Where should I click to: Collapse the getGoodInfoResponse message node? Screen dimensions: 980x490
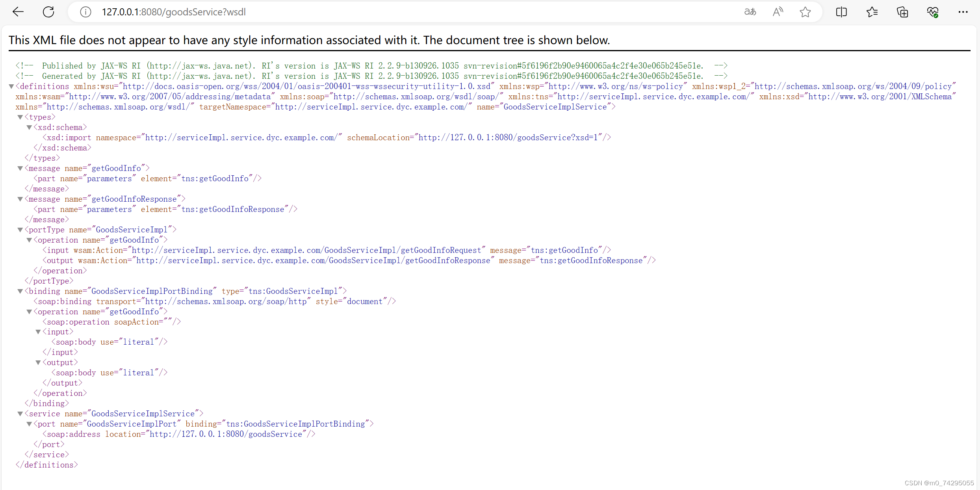[20, 199]
